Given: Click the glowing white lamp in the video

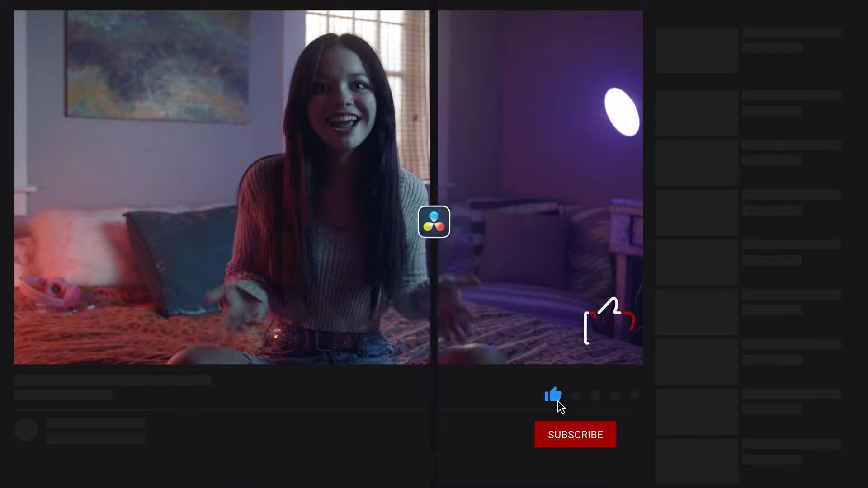Looking at the screenshot, I should pyautogui.click(x=622, y=111).
